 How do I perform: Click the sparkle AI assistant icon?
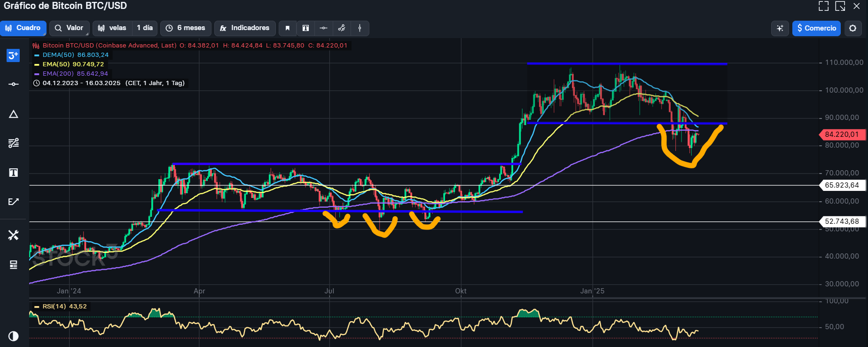click(780, 28)
